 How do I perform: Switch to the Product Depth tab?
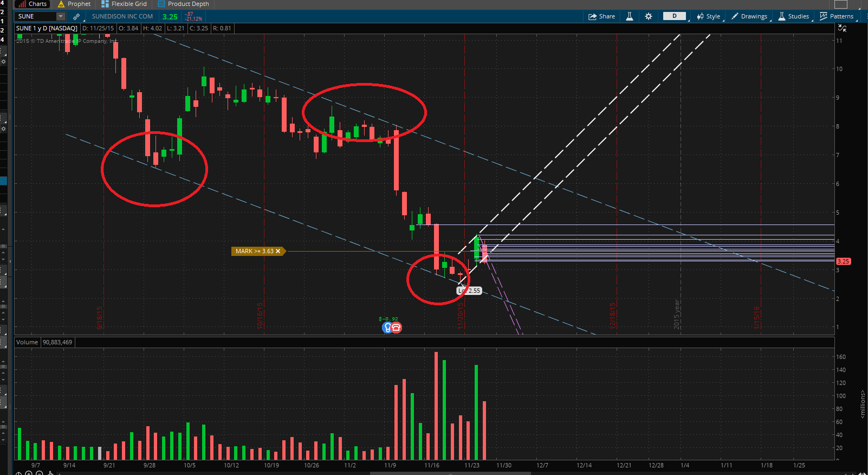pyautogui.click(x=183, y=4)
